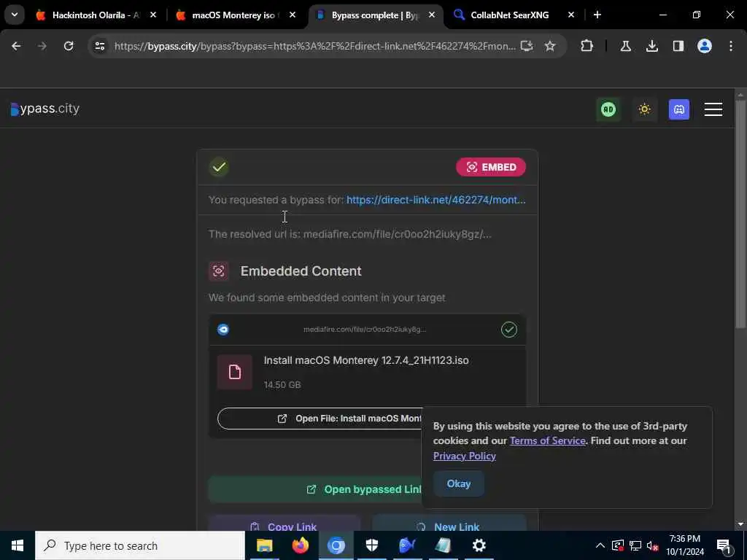747x560 pixels.
Task: Click the muted volume tray icon
Action: click(x=652, y=545)
